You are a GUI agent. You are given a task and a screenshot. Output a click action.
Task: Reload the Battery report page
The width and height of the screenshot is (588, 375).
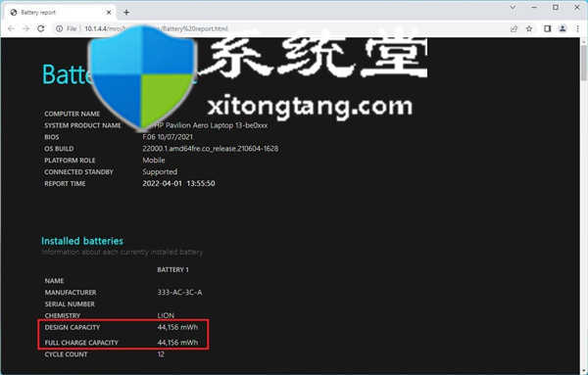pos(41,28)
